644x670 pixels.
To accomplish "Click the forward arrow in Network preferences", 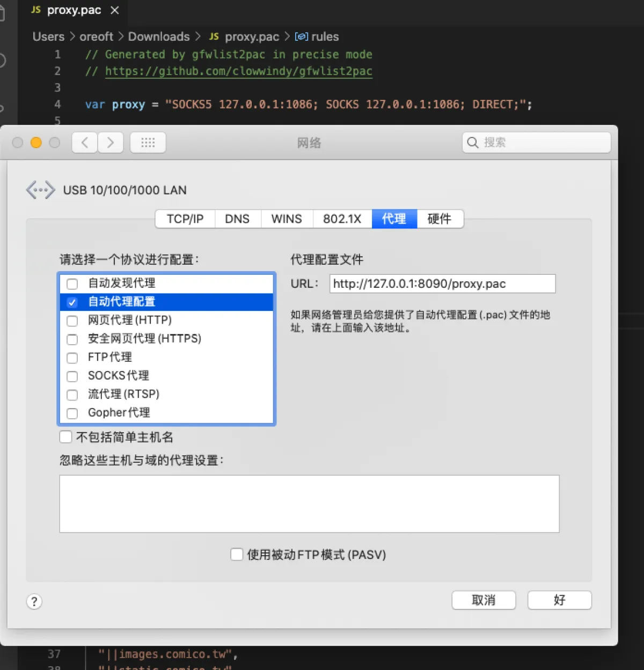I will (110, 142).
